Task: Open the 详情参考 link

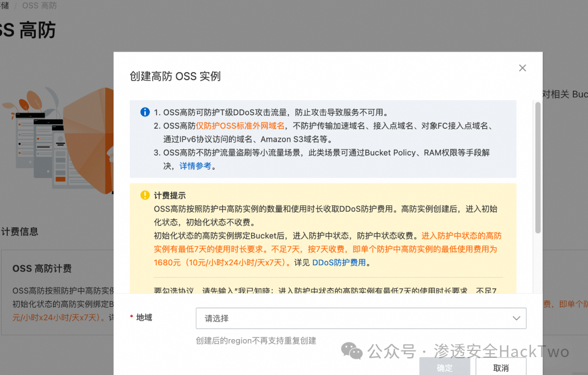Action: (195, 166)
